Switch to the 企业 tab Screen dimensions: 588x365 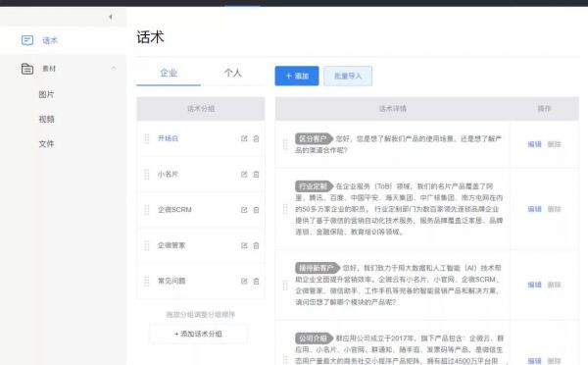pos(169,73)
